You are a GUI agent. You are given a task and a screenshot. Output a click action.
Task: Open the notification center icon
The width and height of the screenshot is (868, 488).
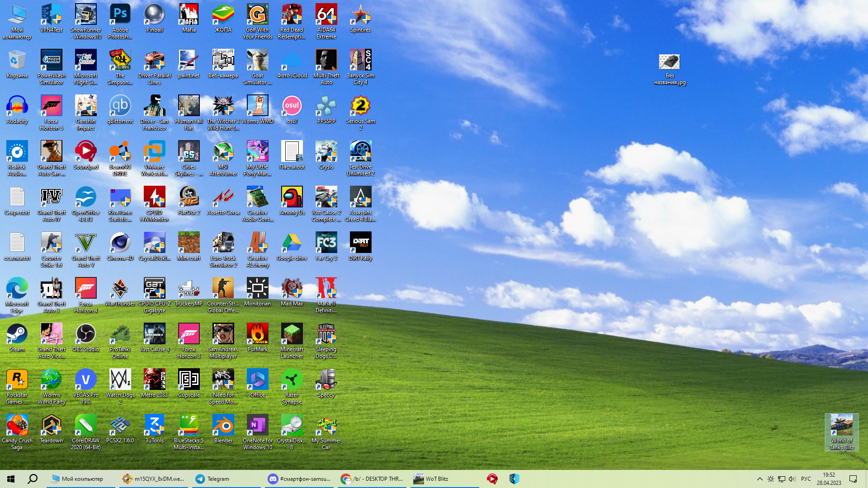click(x=853, y=479)
